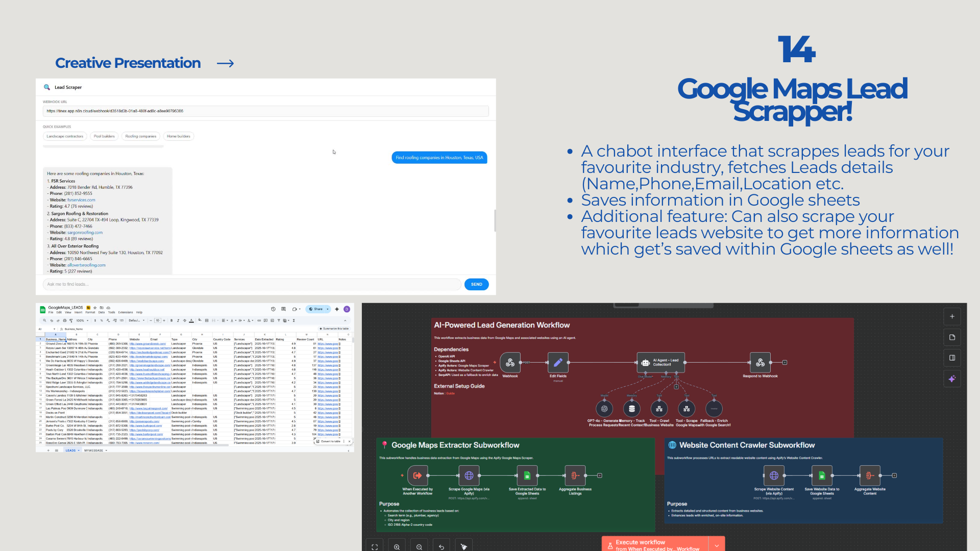The height and width of the screenshot is (551, 980).
Task: Open the Extensions menu in Google Sheets
Action: pos(126,312)
